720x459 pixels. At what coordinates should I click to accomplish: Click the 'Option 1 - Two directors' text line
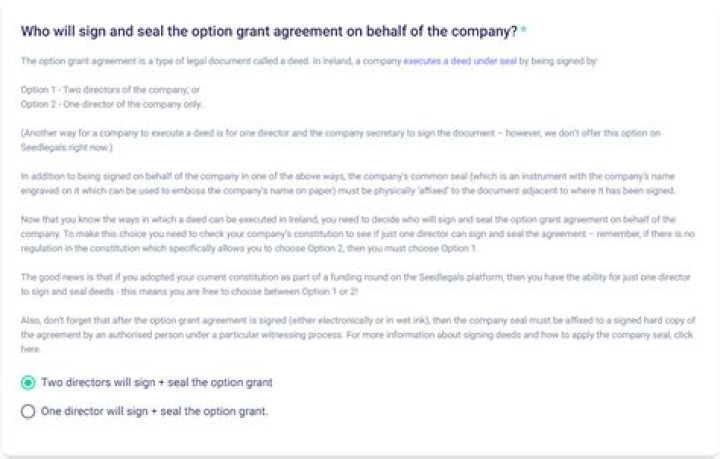point(97,89)
